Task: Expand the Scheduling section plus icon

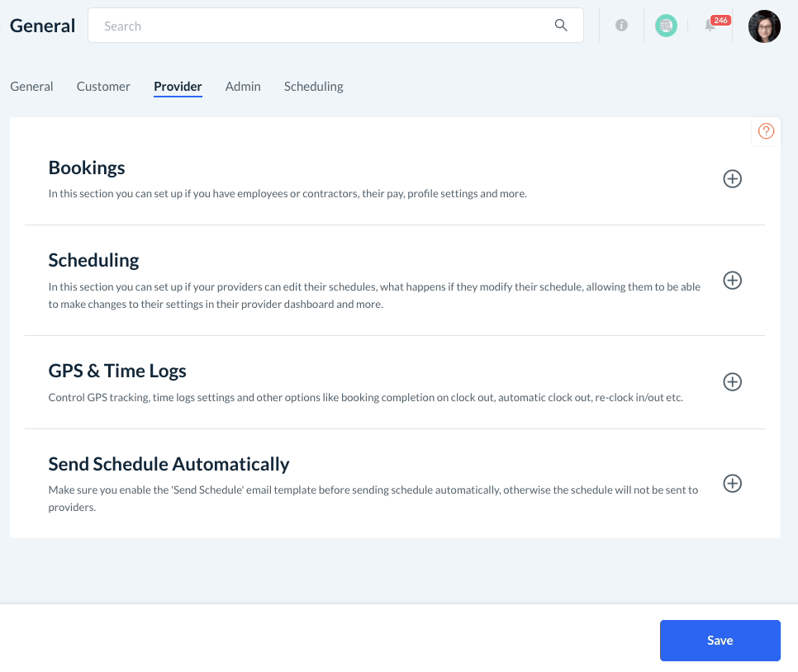Action: pos(732,281)
